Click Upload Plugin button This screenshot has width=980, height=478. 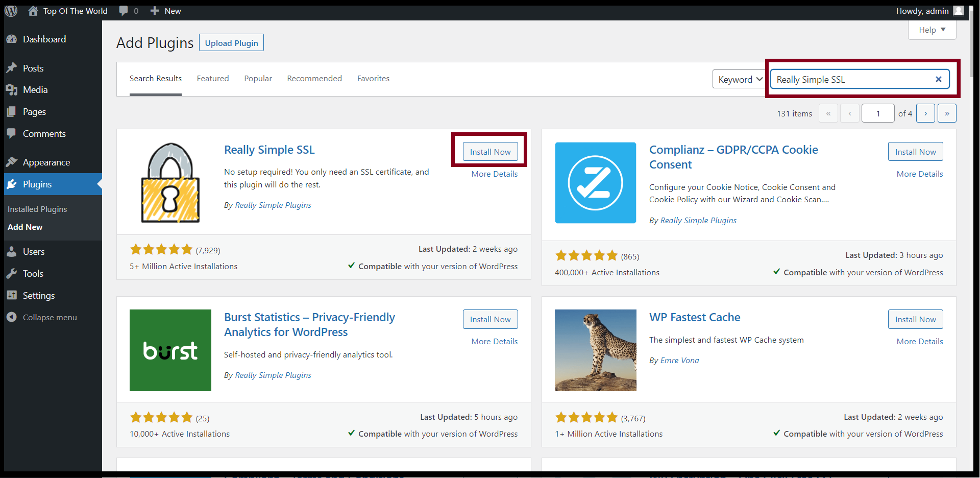click(x=231, y=43)
